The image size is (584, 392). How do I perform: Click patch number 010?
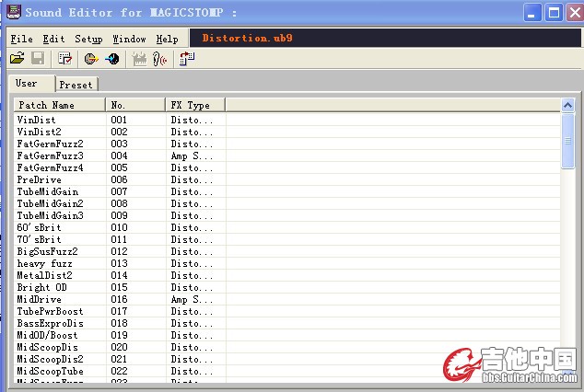[119, 227]
